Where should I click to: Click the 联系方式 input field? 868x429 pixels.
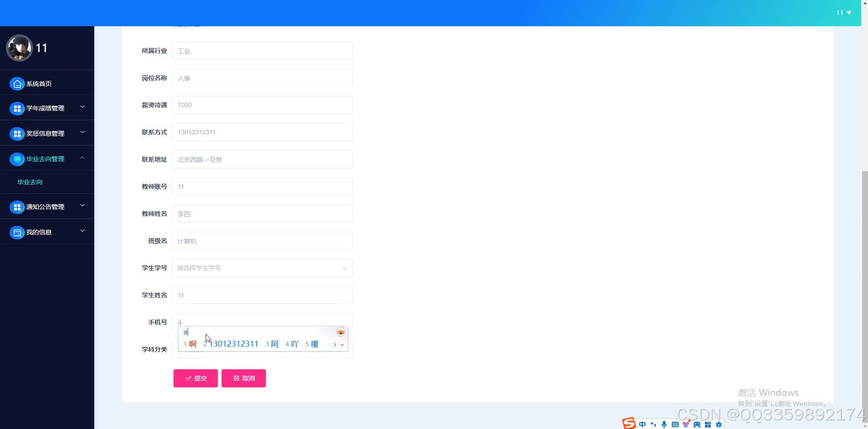tap(262, 132)
